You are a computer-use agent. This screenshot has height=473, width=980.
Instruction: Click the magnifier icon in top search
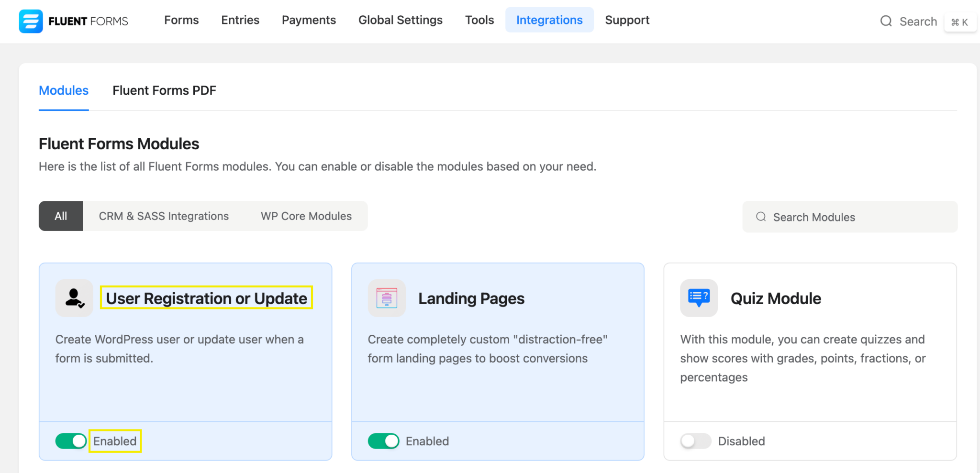[x=886, y=21]
